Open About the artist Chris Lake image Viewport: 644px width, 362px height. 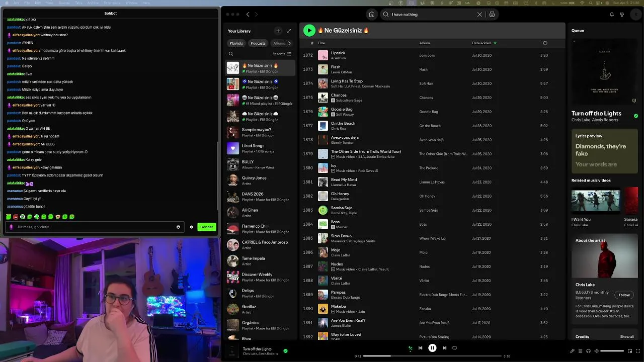point(605,256)
